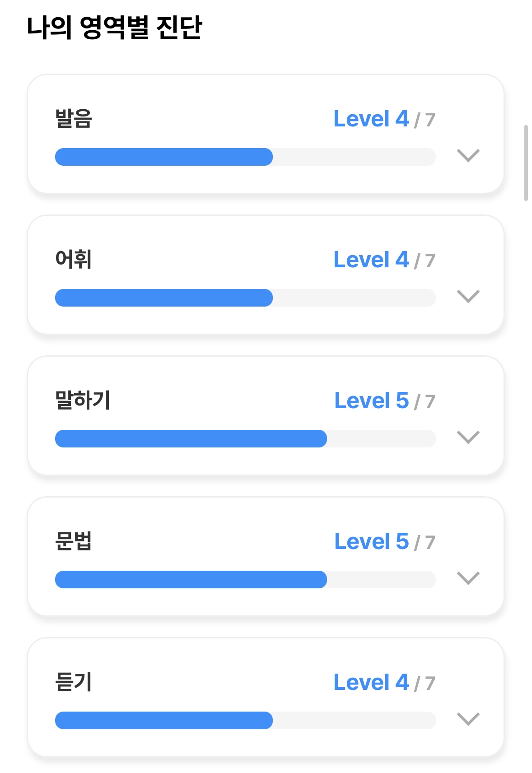Expand the 어휘 card chevron

tap(468, 296)
